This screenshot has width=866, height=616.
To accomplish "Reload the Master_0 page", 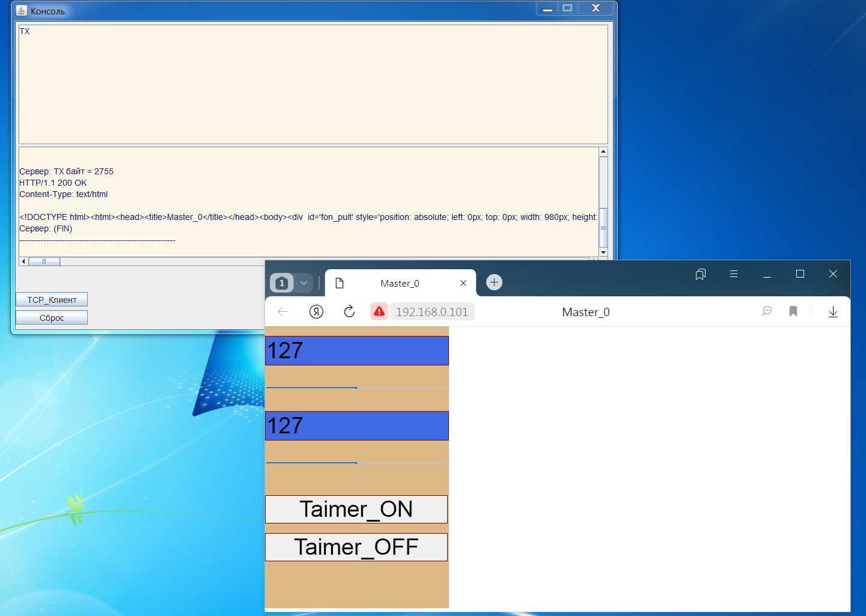I will pyautogui.click(x=349, y=311).
